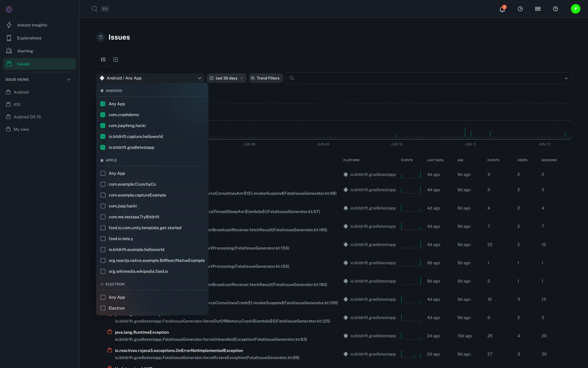Select the filter settings sliders icon above Issues

(x=103, y=59)
